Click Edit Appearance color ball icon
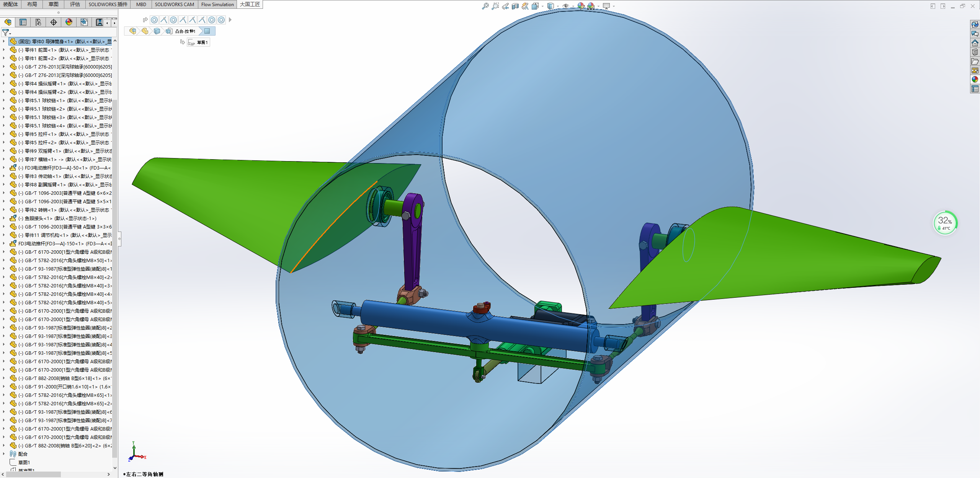Viewport: 980px width, 478px height. [x=581, y=6]
